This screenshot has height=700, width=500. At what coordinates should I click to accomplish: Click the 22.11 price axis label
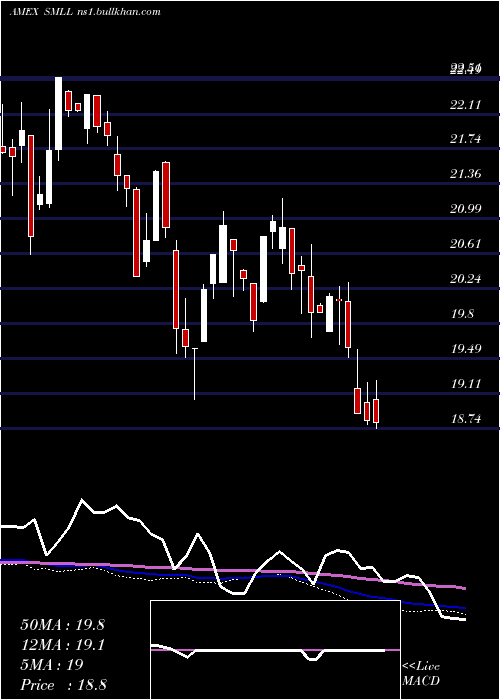[466, 104]
